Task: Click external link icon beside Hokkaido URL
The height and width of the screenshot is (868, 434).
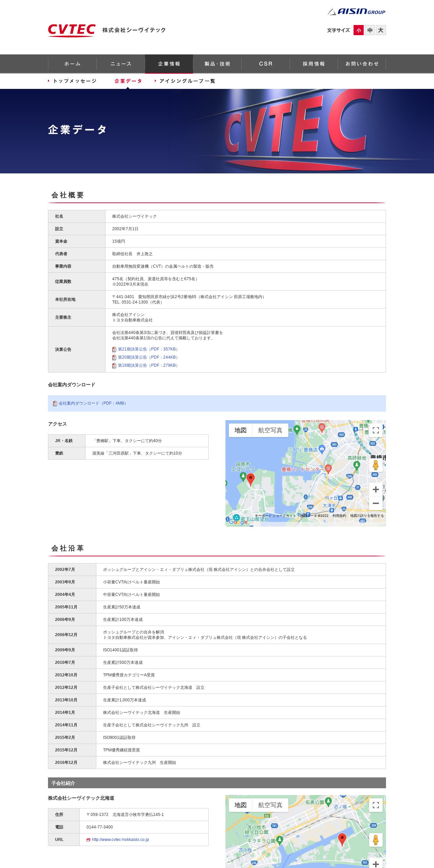Action: coord(88,840)
